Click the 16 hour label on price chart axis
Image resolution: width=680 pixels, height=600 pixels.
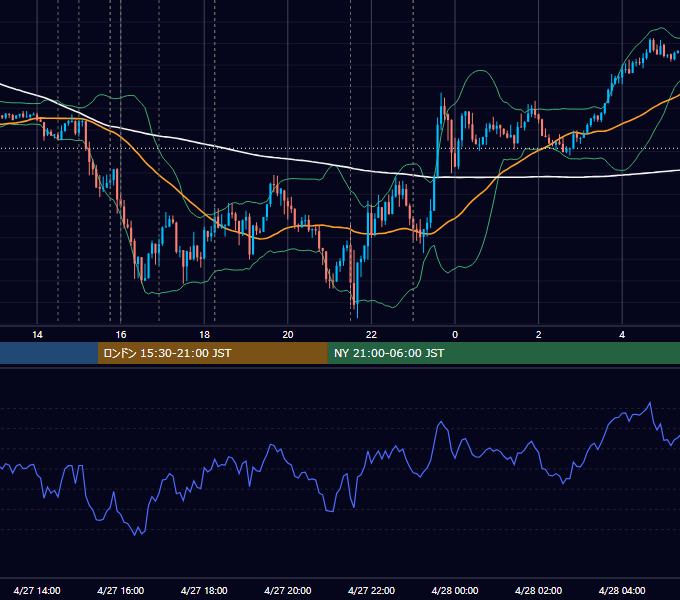pos(121,335)
